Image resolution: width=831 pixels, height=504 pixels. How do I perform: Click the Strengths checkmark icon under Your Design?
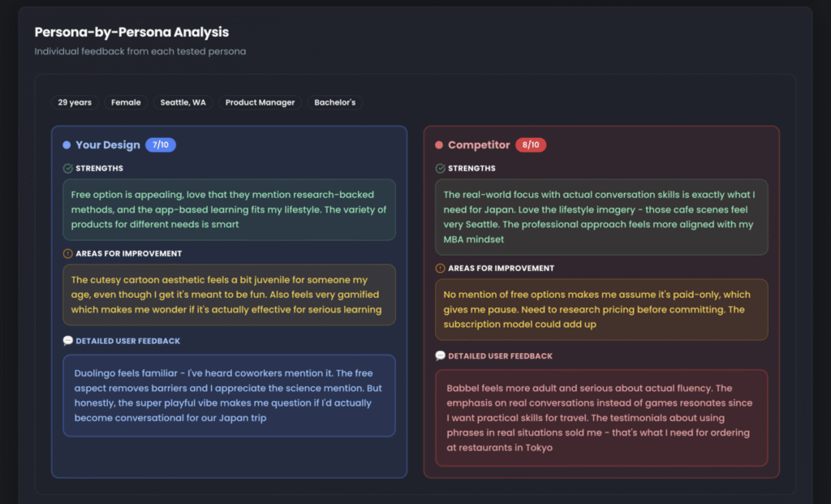point(68,169)
